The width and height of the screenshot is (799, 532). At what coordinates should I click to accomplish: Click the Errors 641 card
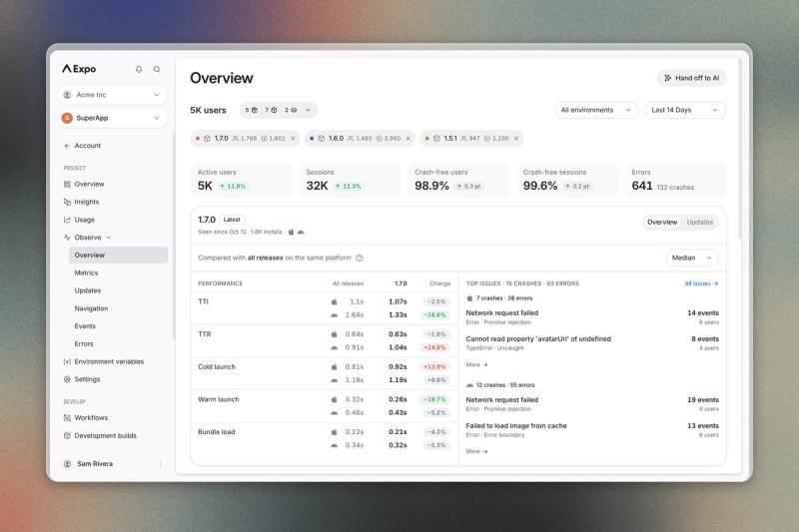coord(676,180)
